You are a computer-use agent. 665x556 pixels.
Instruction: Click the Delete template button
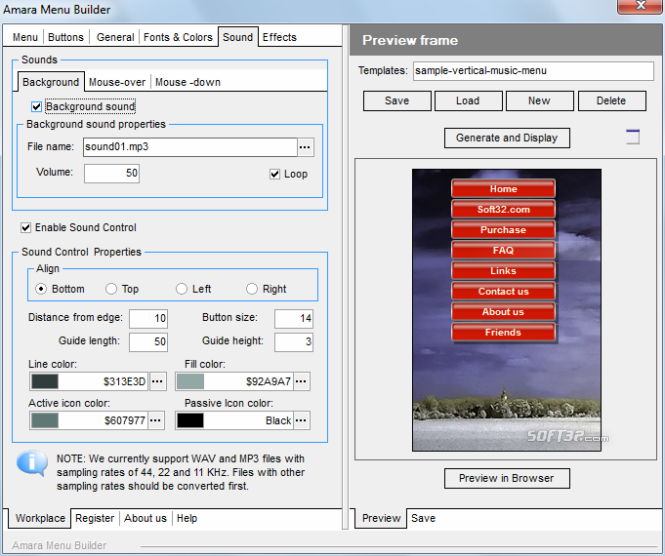612,101
